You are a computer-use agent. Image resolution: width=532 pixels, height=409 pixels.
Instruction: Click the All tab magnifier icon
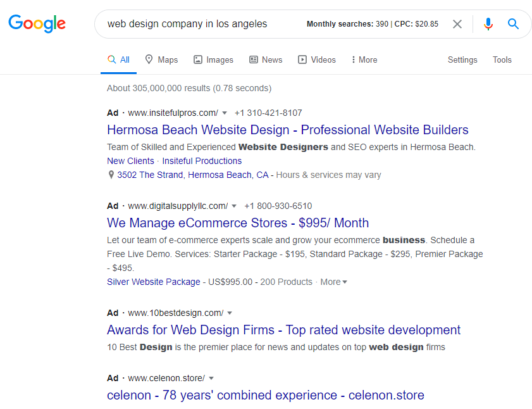111,60
